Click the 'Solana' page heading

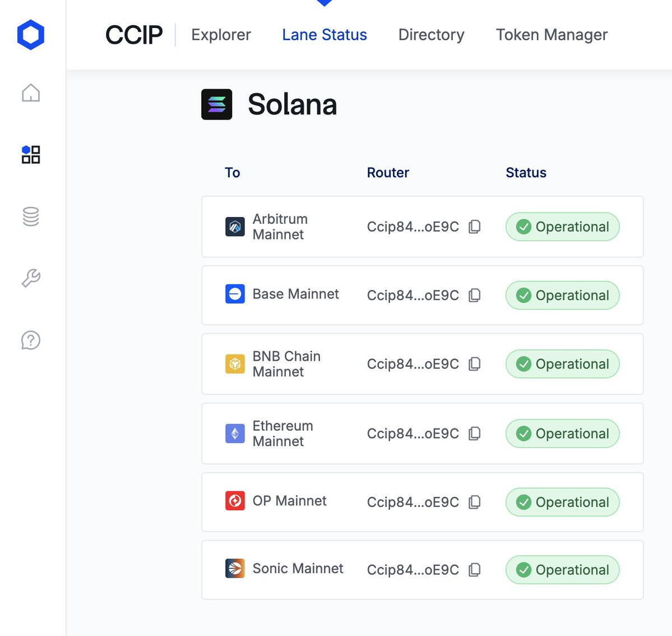(x=293, y=104)
